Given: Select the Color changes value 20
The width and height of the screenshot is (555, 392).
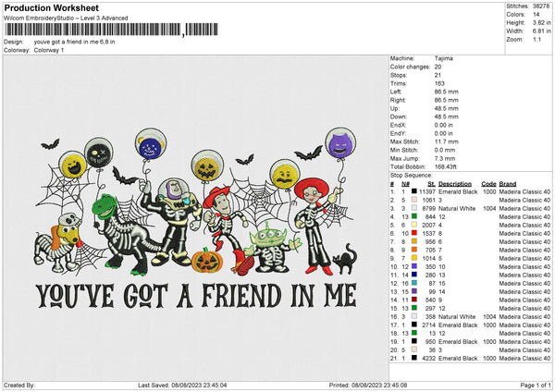Looking at the screenshot, I should pyautogui.click(x=438, y=67).
